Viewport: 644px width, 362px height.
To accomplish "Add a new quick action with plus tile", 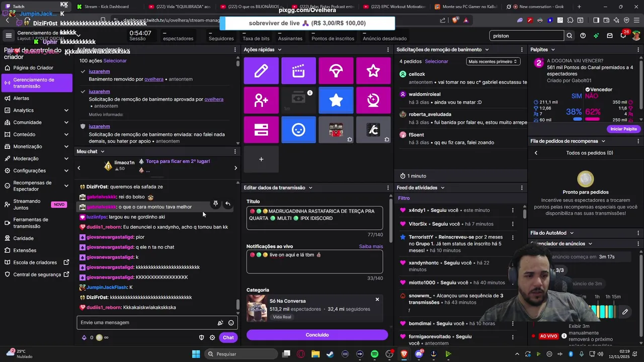I will pos(261,159).
